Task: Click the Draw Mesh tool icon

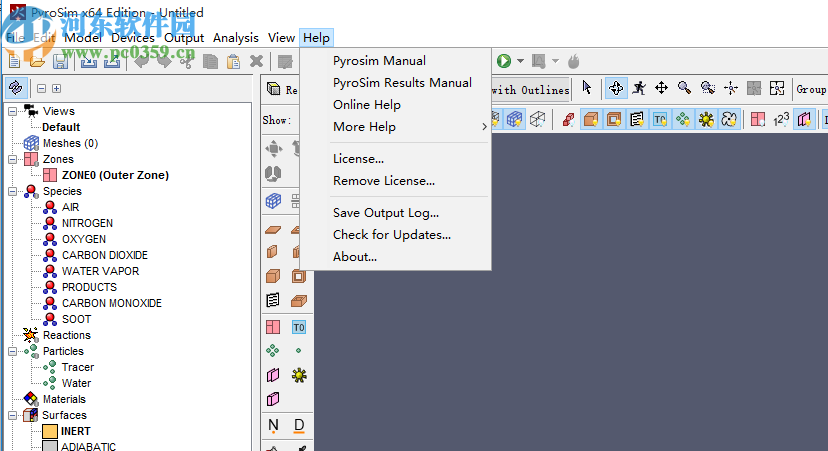Action: [x=273, y=201]
